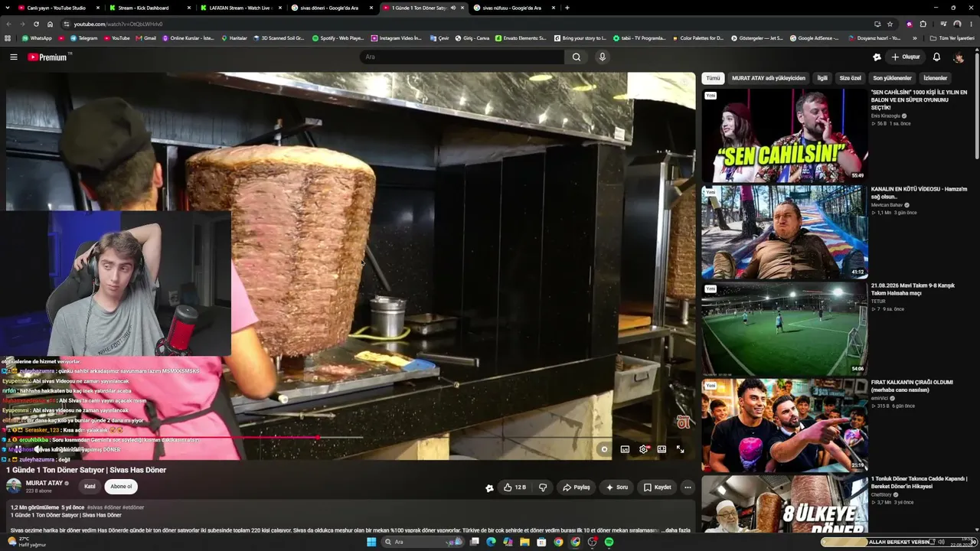Open the Mavi Takım halısaha match thumbnail

(x=785, y=329)
